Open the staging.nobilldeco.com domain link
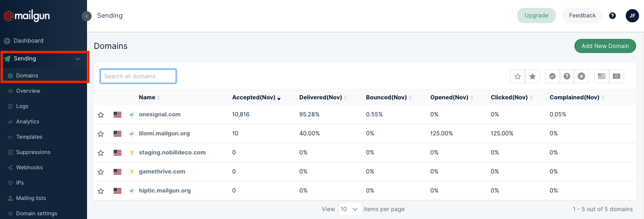Image resolution: width=644 pixels, height=219 pixels. (x=172, y=153)
